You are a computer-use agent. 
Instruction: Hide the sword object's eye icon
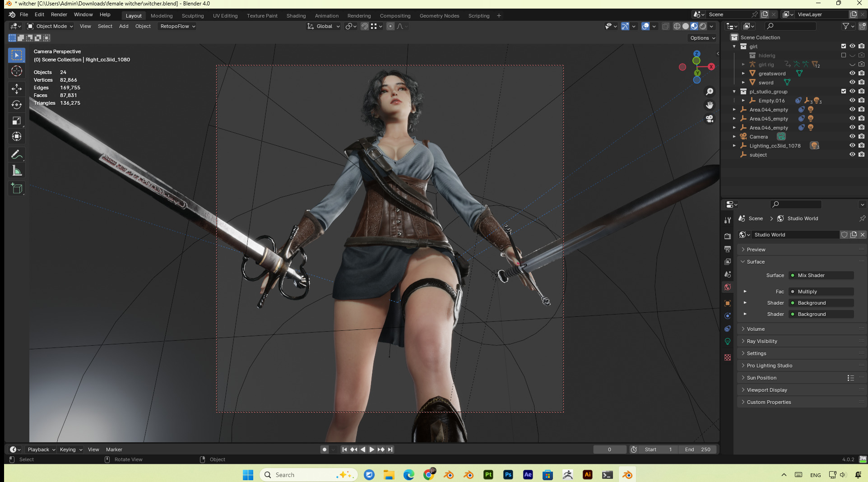click(x=852, y=82)
